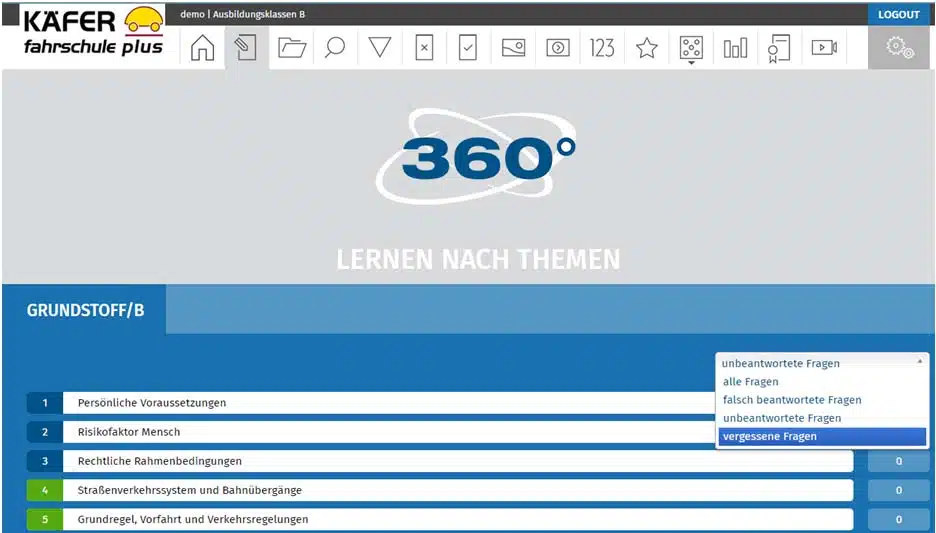Screen dimensions: 936x533
Task: Open the settings gears icon
Action: pos(900,48)
